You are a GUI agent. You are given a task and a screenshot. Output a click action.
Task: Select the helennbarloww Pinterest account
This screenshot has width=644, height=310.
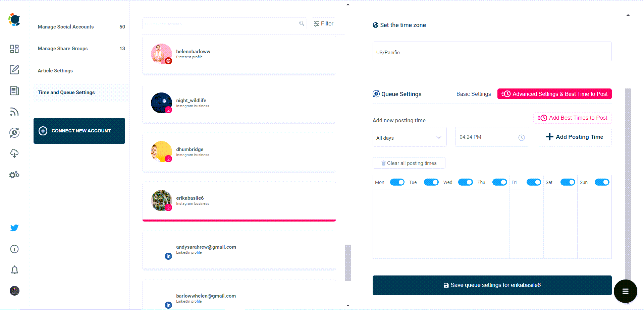[x=239, y=55]
